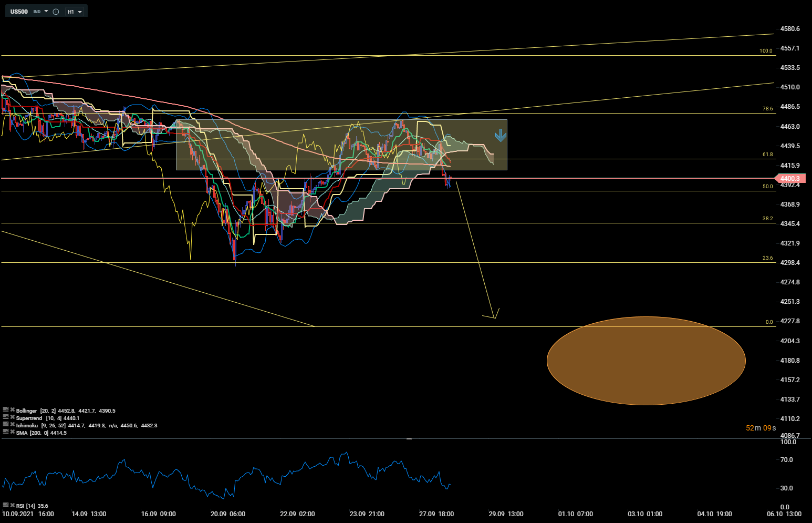Click the 4580.6 price axis label
Viewport: 812px width, 523px height.
tap(790, 29)
